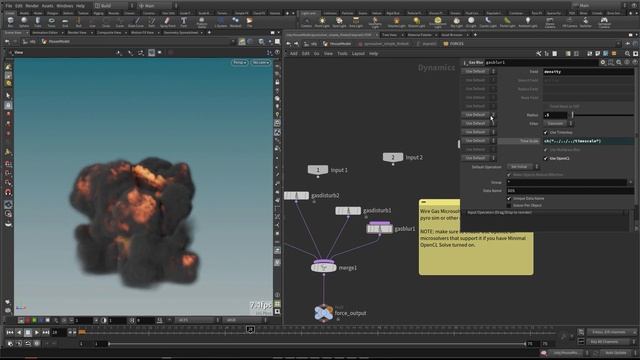Click the force_output node icon
The image size is (640, 360).
(x=324, y=313)
